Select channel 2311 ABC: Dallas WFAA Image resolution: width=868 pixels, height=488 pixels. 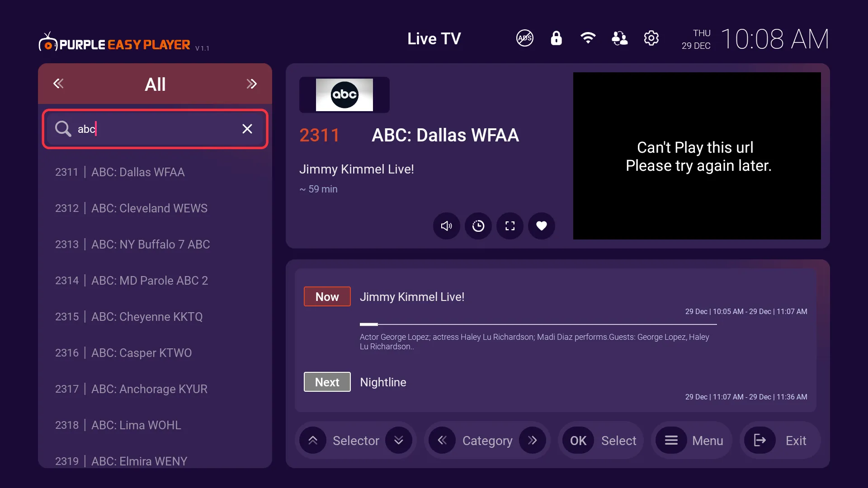[x=155, y=172]
